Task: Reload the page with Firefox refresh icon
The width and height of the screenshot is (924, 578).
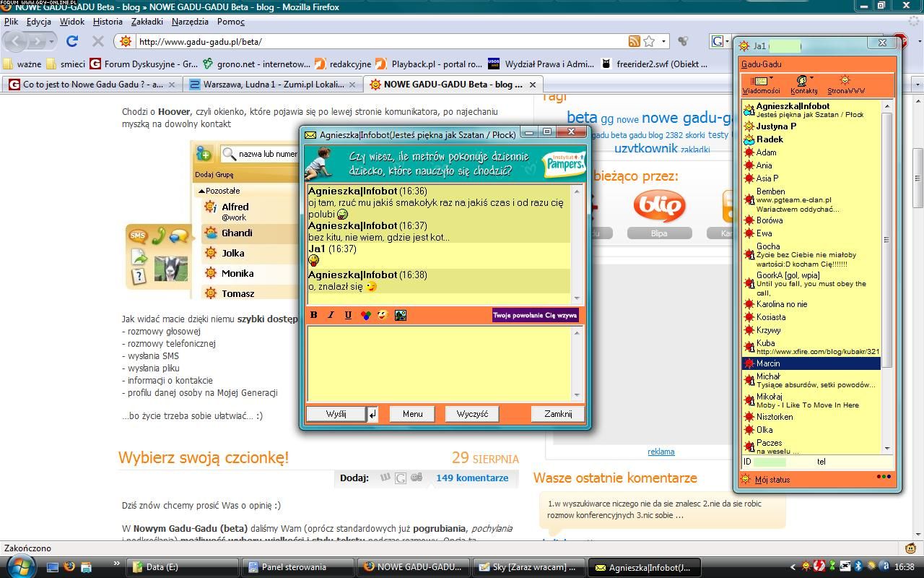Action: 71,41
